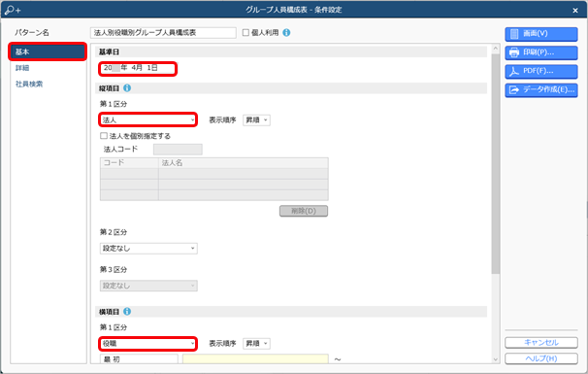Click scrollbar up arrow
This screenshot has width=588, height=374.
point(496,49)
